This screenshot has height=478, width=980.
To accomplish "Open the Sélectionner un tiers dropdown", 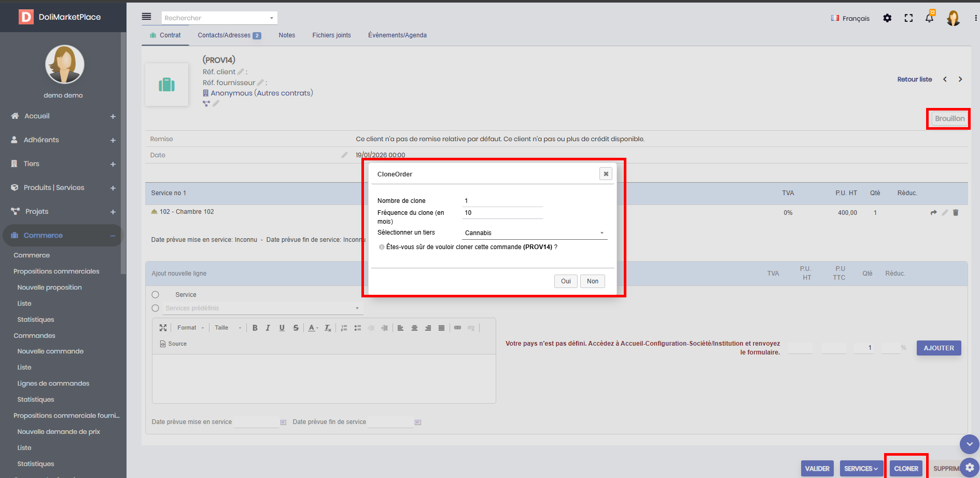I will 534,233.
